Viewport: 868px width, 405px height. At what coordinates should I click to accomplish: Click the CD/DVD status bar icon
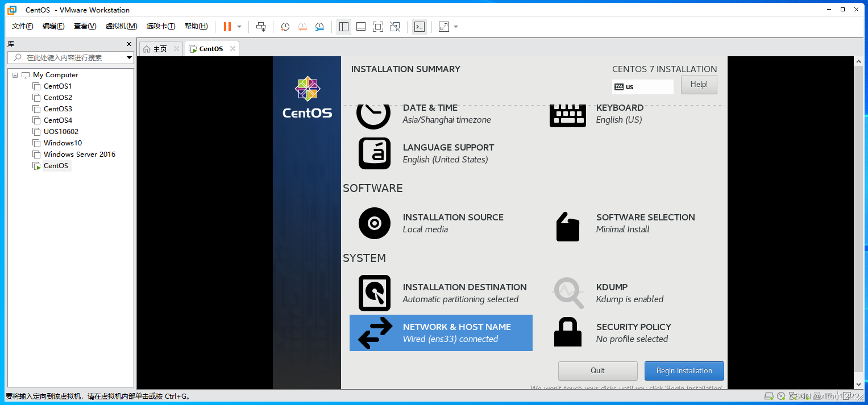point(782,396)
